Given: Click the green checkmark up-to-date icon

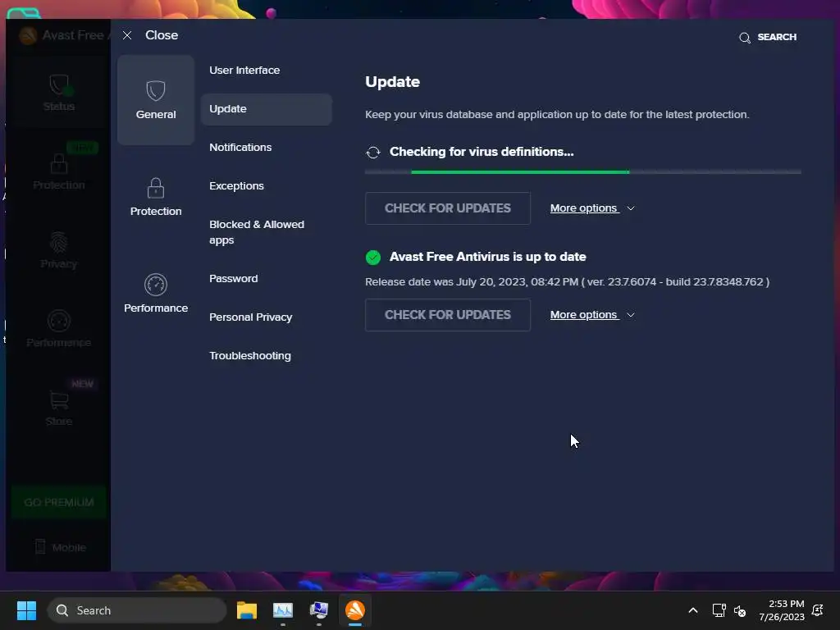Looking at the screenshot, I should coord(373,257).
